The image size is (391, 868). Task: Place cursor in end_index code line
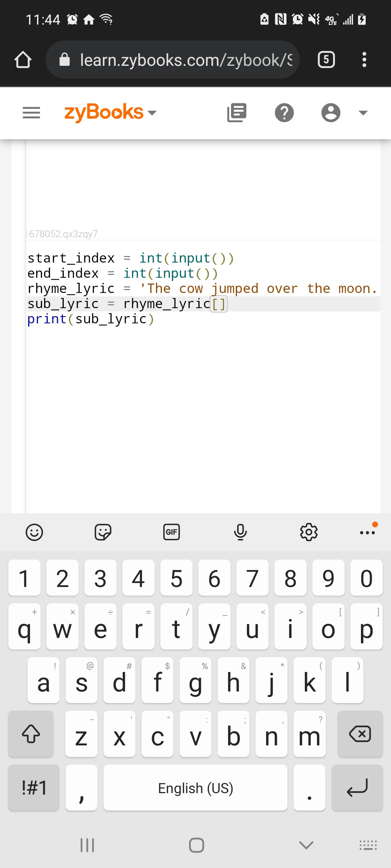[x=123, y=273]
